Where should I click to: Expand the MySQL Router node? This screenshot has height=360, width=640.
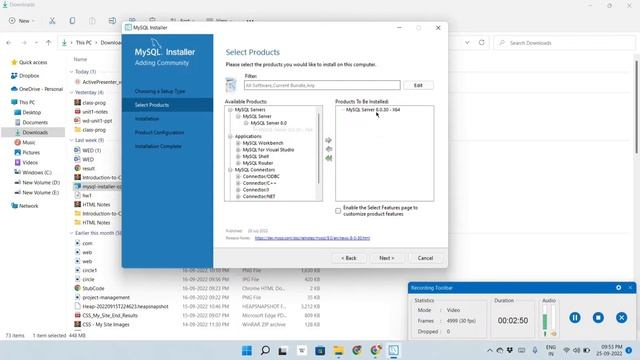[x=238, y=163]
